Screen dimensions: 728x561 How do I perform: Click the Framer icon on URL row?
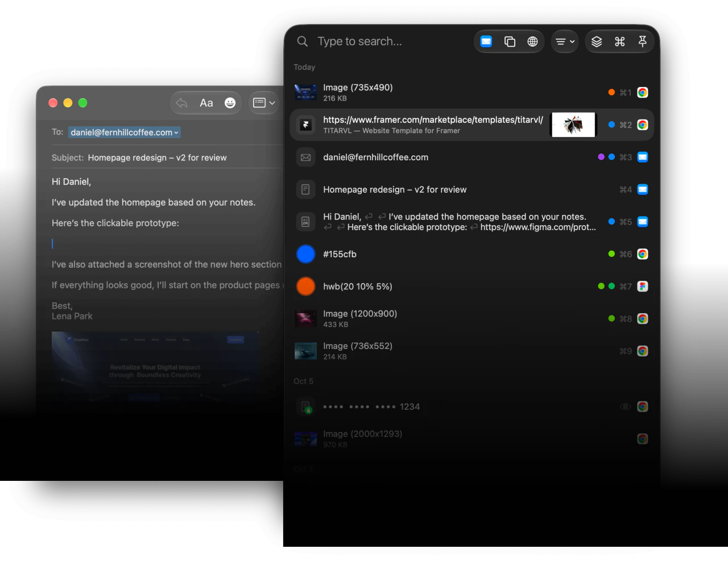point(305,124)
